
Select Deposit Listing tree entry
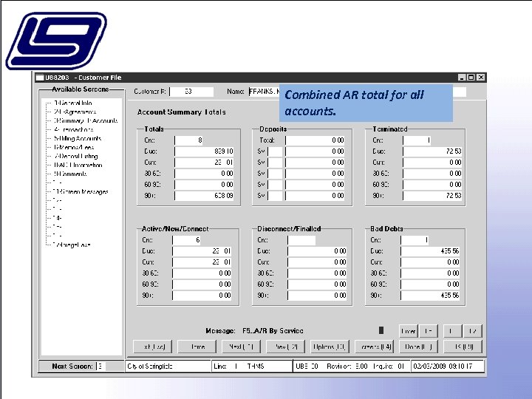(75, 156)
